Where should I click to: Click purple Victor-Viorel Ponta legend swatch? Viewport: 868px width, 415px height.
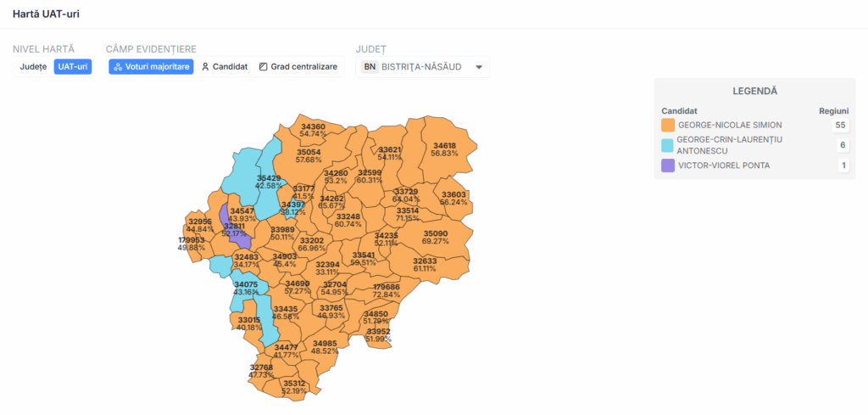668,165
